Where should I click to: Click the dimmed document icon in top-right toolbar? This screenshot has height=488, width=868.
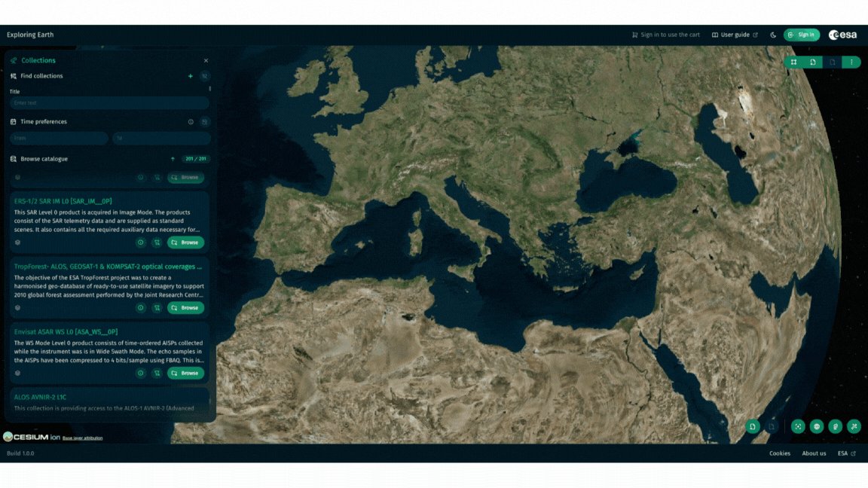(832, 62)
